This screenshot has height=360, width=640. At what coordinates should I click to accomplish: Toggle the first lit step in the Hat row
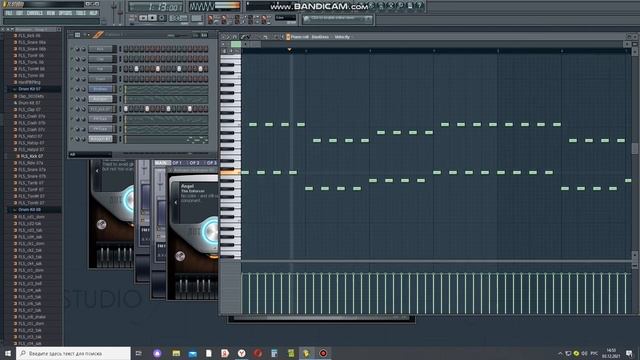tap(136, 69)
